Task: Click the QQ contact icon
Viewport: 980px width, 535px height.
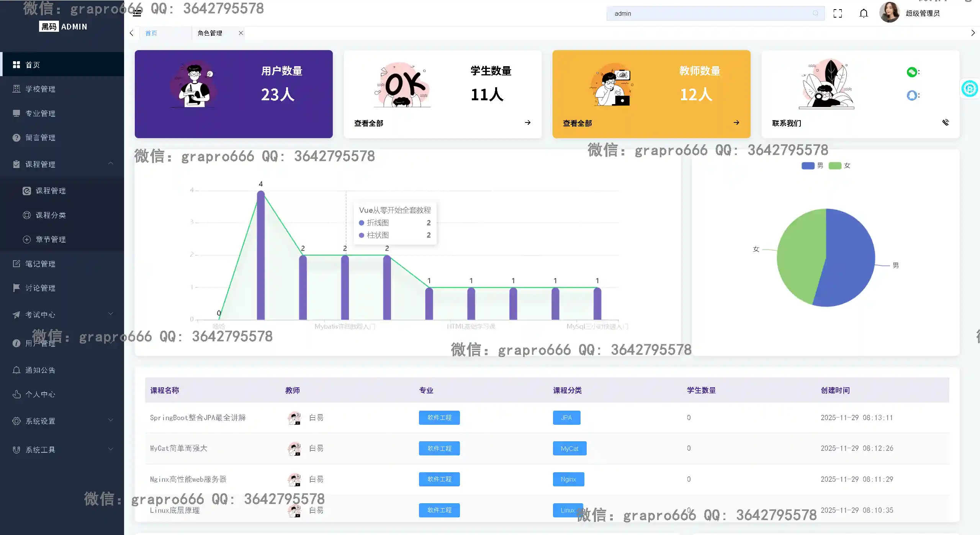Action: (x=911, y=95)
